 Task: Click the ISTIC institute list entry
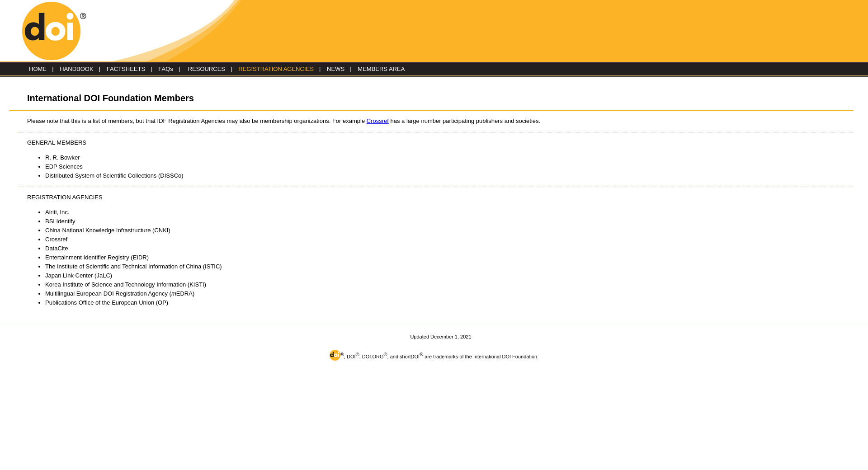[x=133, y=267]
